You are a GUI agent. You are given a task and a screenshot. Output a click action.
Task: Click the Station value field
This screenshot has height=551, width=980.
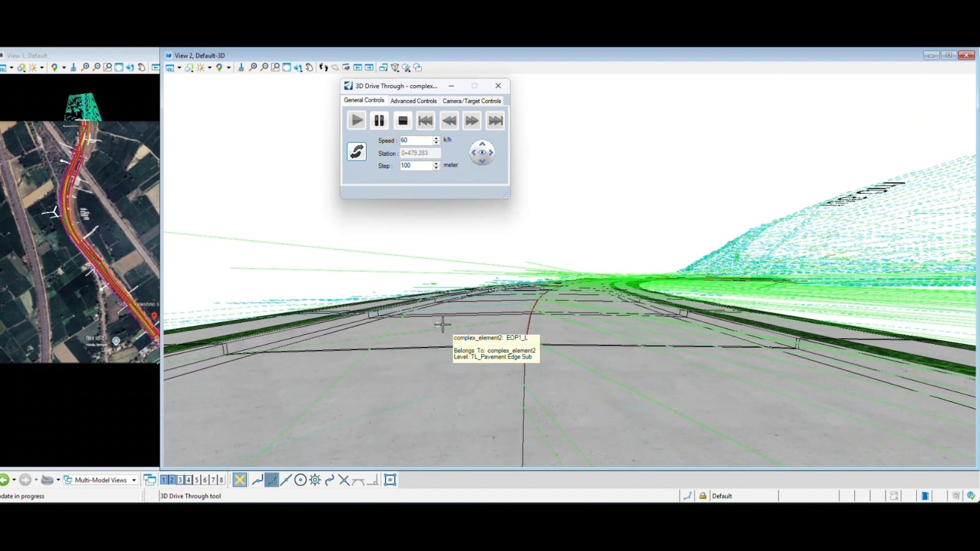coord(420,153)
